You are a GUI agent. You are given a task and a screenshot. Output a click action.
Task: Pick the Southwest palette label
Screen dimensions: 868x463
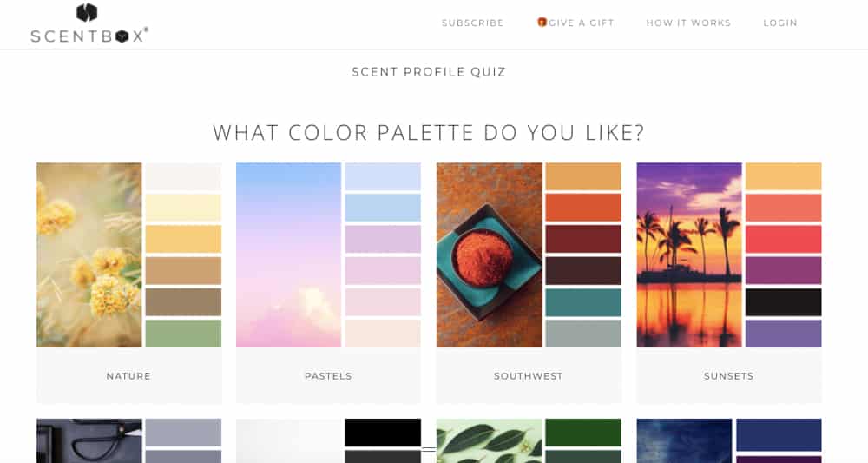pos(529,376)
